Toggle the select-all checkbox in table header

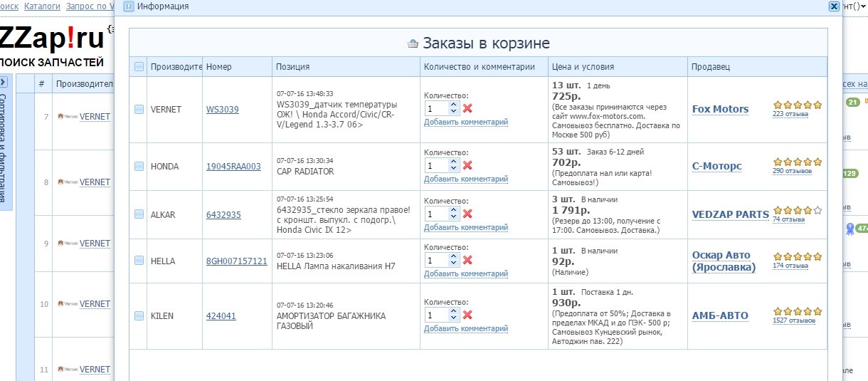(x=139, y=67)
